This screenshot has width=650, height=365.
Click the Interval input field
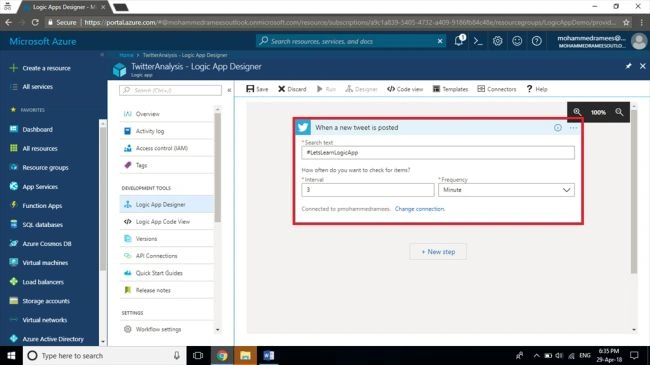tap(368, 190)
